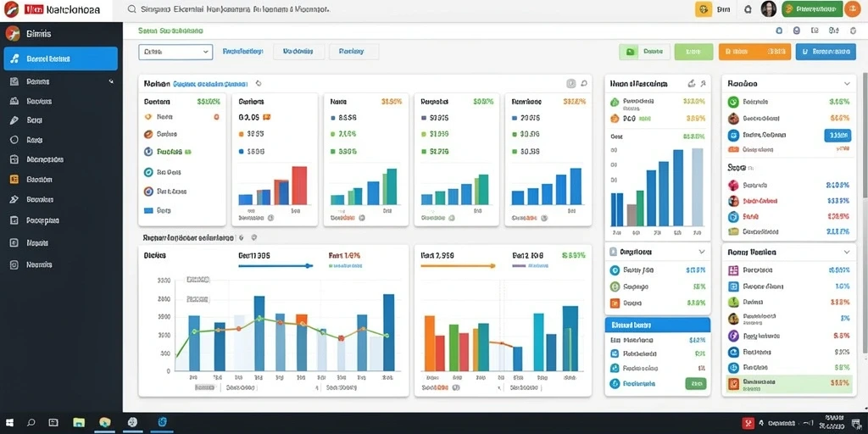Click the yellow square badge icon in the header
Image resolution: width=868 pixels, height=434 pixels.
coord(703,9)
